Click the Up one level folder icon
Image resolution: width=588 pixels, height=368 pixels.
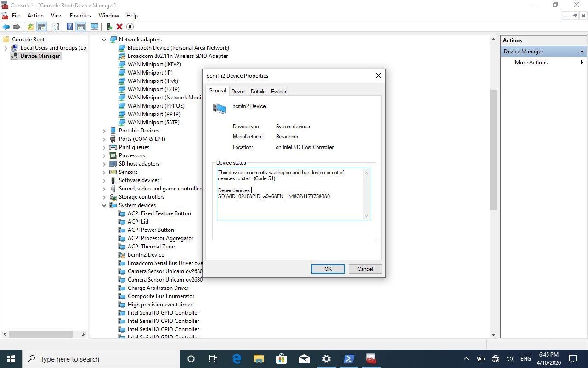pos(30,27)
